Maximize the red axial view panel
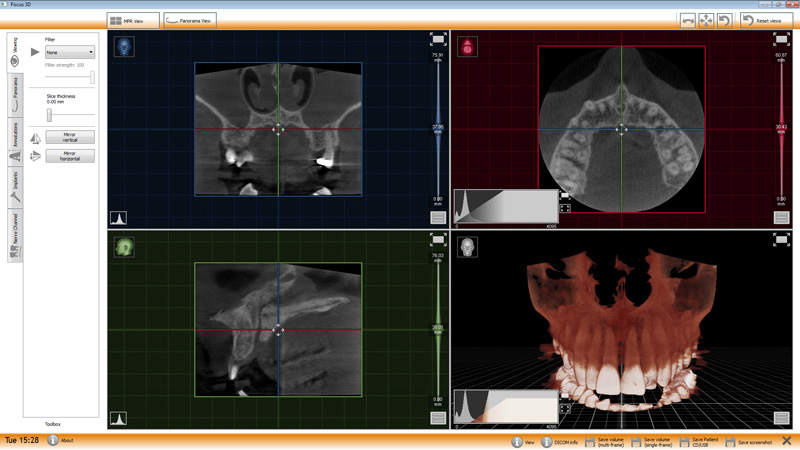800x450 pixels. pyautogui.click(x=781, y=39)
